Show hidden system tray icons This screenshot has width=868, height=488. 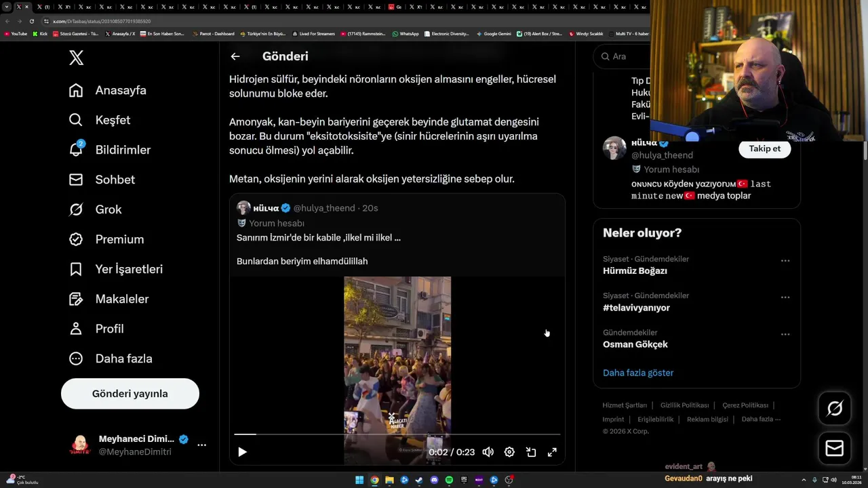click(x=804, y=480)
